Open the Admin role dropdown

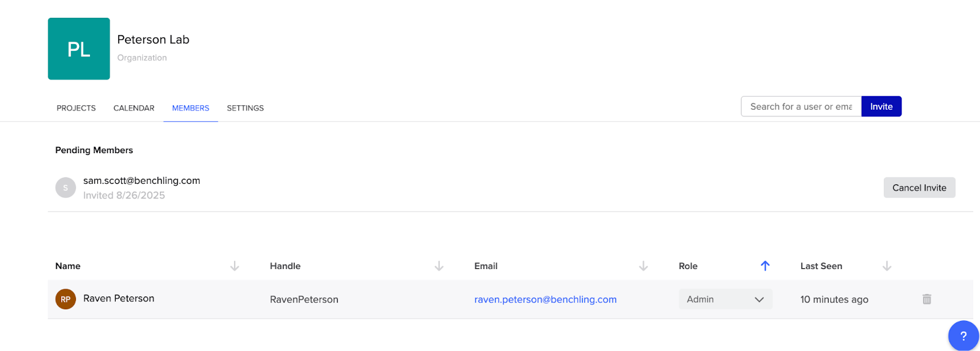click(x=725, y=299)
